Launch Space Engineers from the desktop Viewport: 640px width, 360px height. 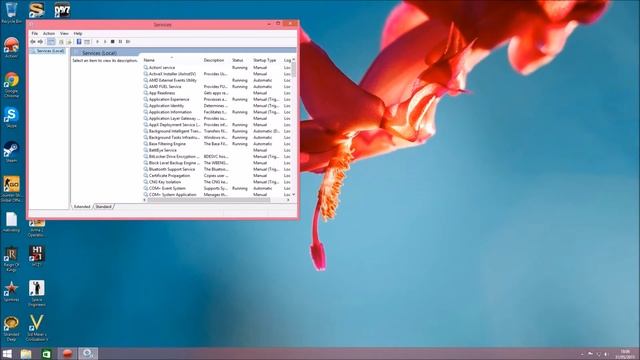pos(37,293)
